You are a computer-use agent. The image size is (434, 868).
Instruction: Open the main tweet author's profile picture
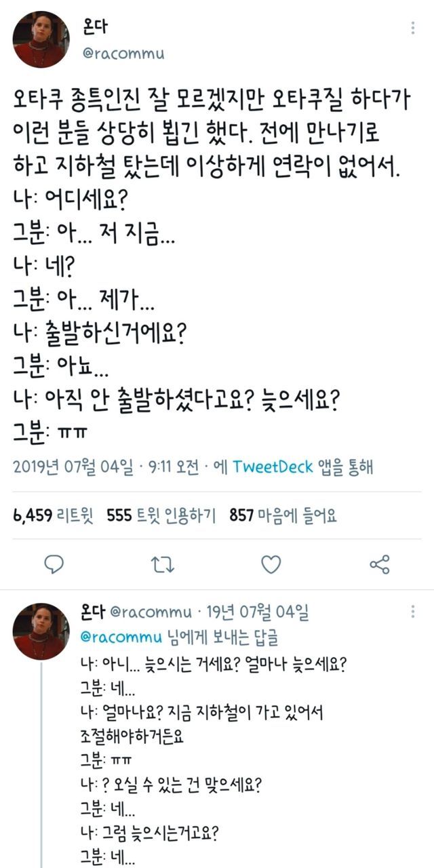[41, 39]
